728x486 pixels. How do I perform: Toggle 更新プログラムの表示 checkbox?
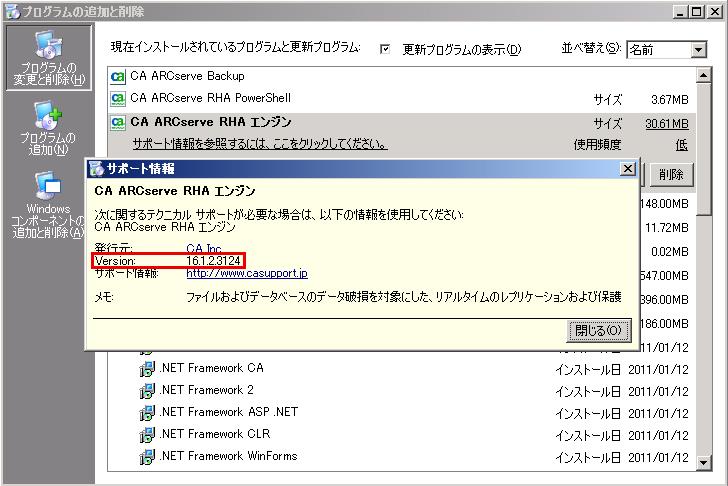[x=385, y=49]
